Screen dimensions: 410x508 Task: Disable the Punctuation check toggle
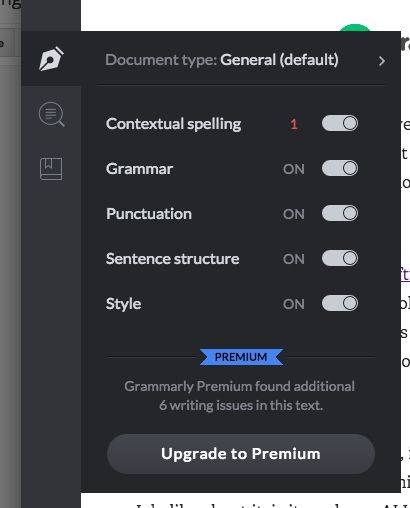[x=340, y=213]
